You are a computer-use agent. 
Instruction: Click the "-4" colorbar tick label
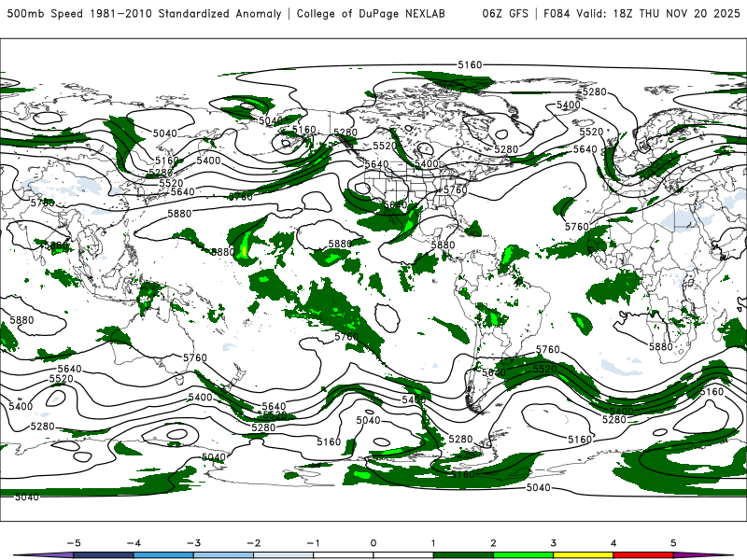click(x=134, y=543)
